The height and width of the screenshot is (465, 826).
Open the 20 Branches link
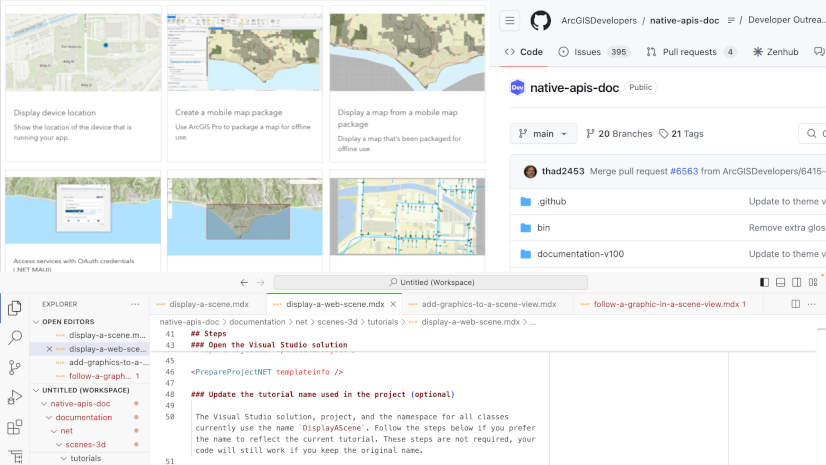[619, 134]
